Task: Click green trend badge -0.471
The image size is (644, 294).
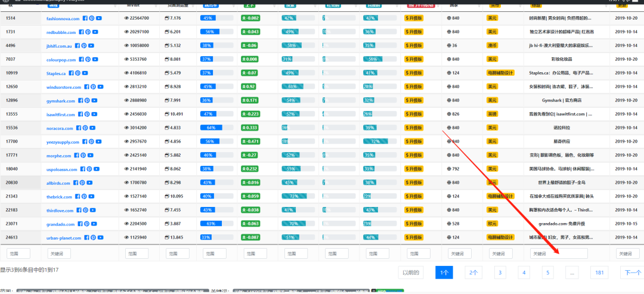Action: pos(250,142)
